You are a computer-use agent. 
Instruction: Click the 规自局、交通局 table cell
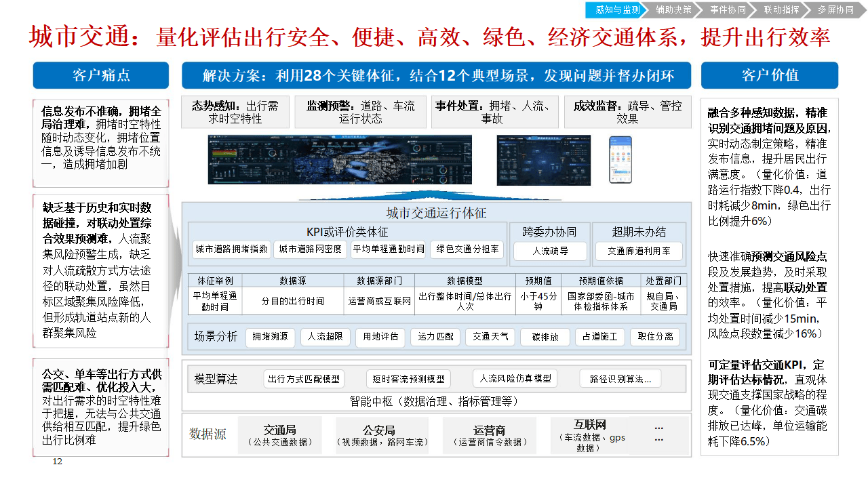coord(663,301)
